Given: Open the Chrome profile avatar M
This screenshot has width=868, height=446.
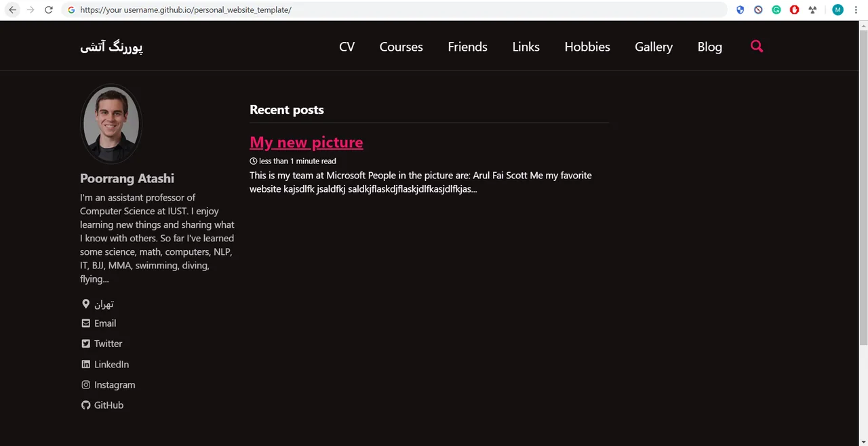Looking at the screenshot, I should [x=838, y=10].
